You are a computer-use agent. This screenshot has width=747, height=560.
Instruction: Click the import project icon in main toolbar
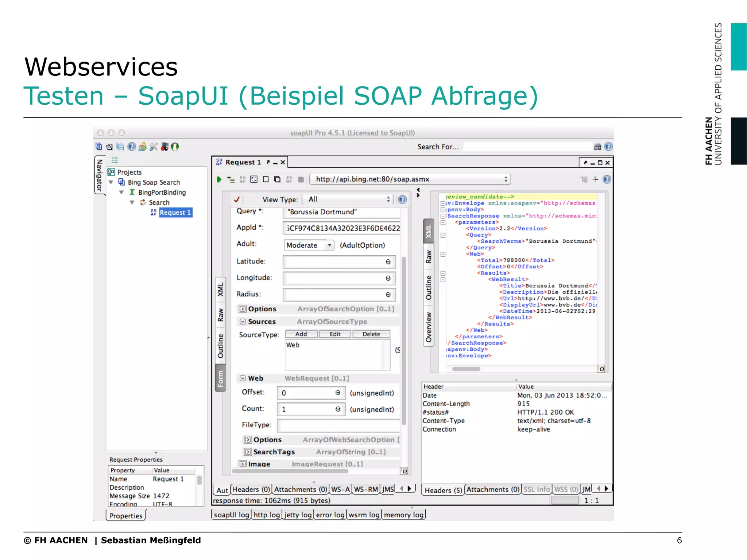tap(109, 147)
